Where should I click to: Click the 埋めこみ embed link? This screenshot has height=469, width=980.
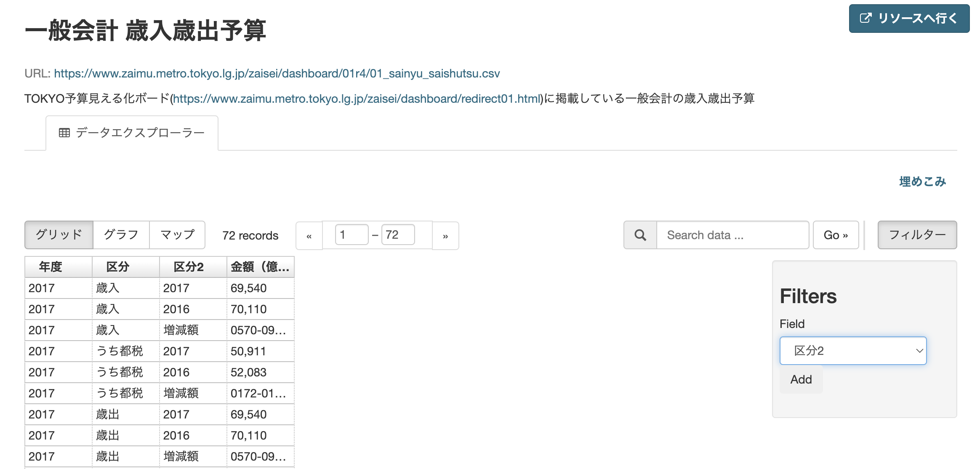point(922,181)
